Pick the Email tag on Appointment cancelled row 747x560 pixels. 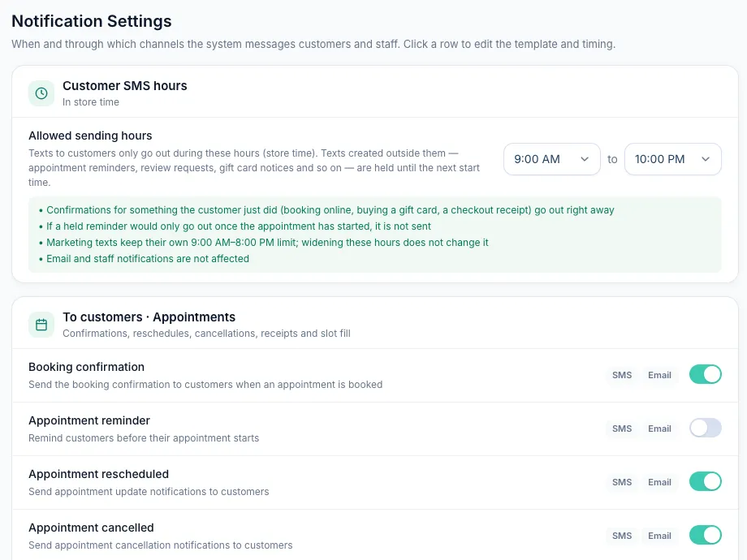tap(659, 536)
